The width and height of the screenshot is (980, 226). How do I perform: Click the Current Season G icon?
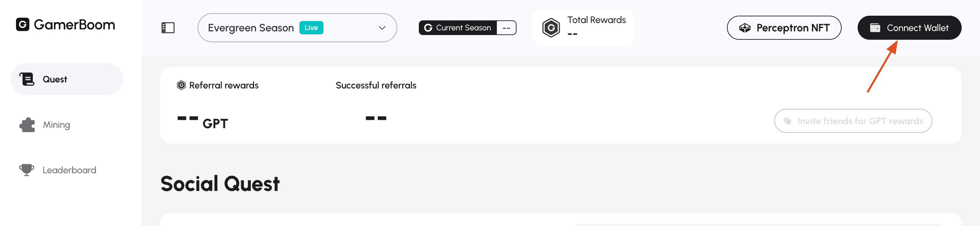tap(428, 28)
